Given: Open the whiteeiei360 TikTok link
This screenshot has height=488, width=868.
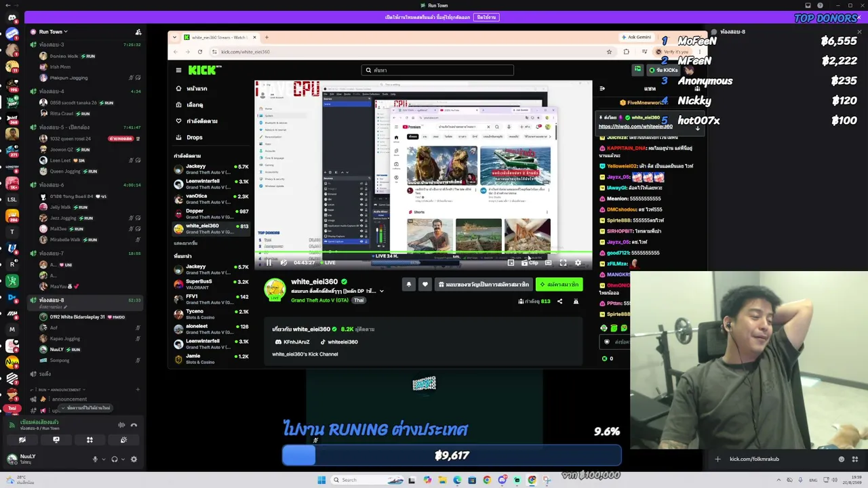Looking at the screenshot, I should click(x=339, y=342).
